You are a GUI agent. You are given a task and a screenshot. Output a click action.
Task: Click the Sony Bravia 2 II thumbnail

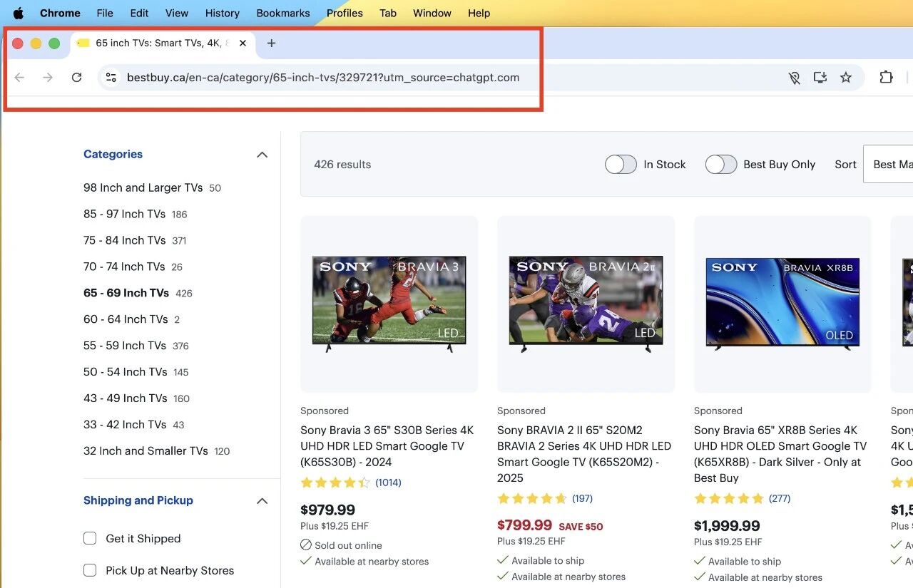(x=586, y=304)
